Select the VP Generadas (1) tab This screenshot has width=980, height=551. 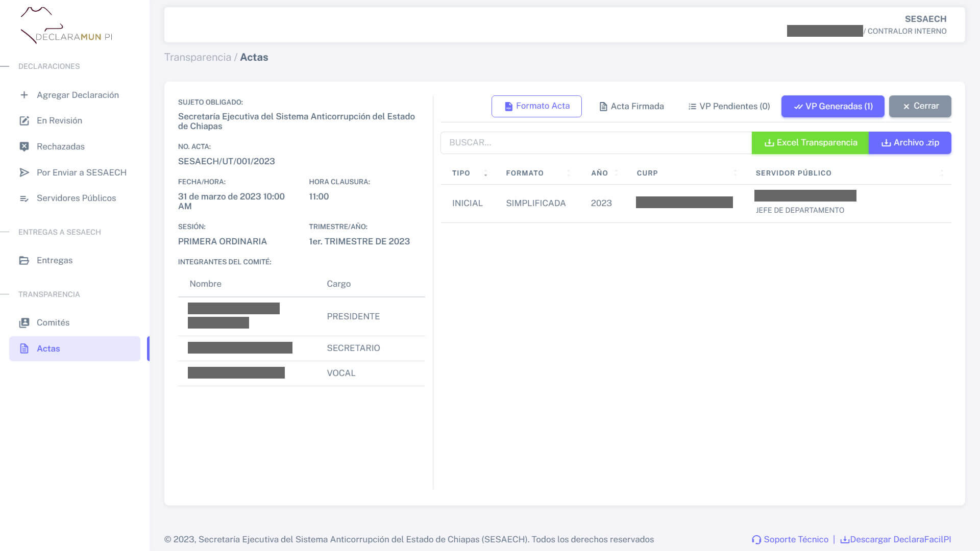point(833,106)
